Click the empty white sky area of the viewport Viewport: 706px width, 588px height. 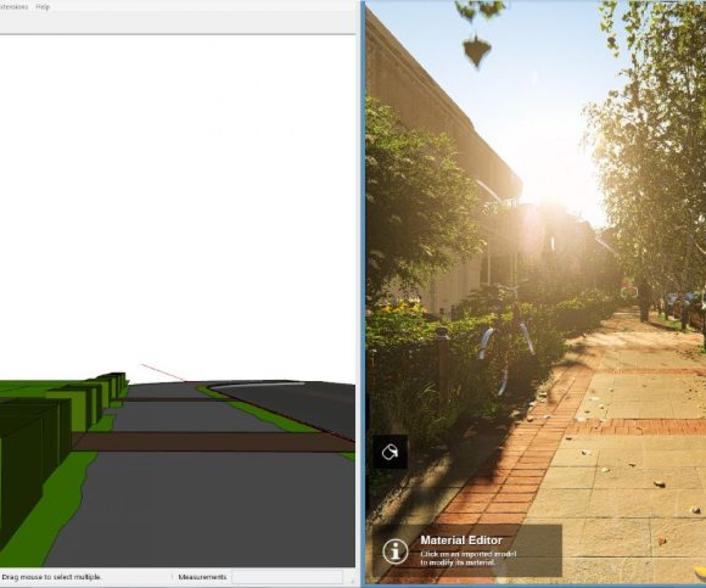179,188
